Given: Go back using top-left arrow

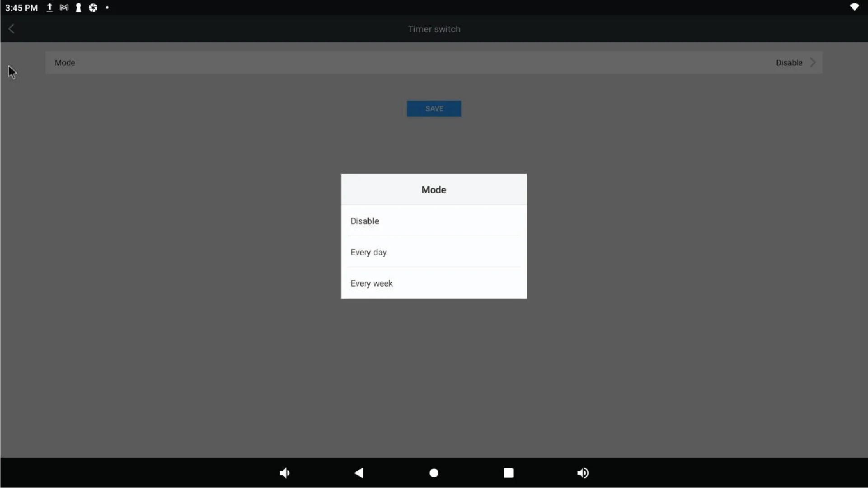Looking at the screenshot, I should [11, 29].
